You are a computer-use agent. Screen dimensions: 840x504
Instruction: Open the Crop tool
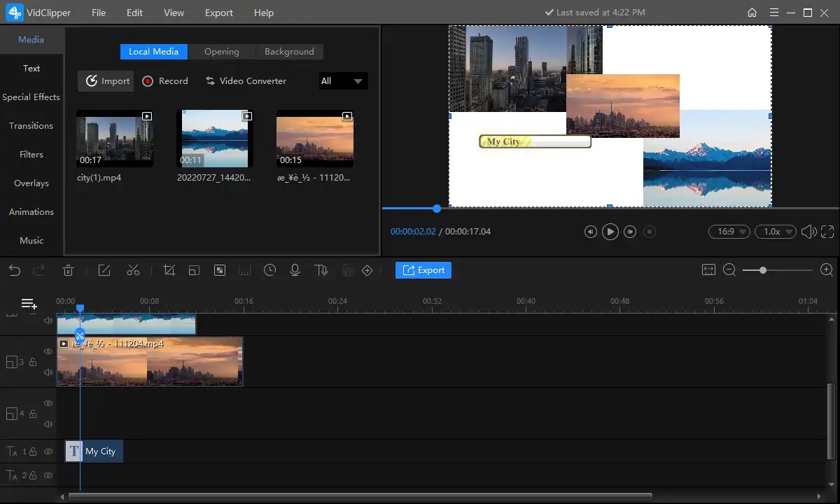click(169, 269)
